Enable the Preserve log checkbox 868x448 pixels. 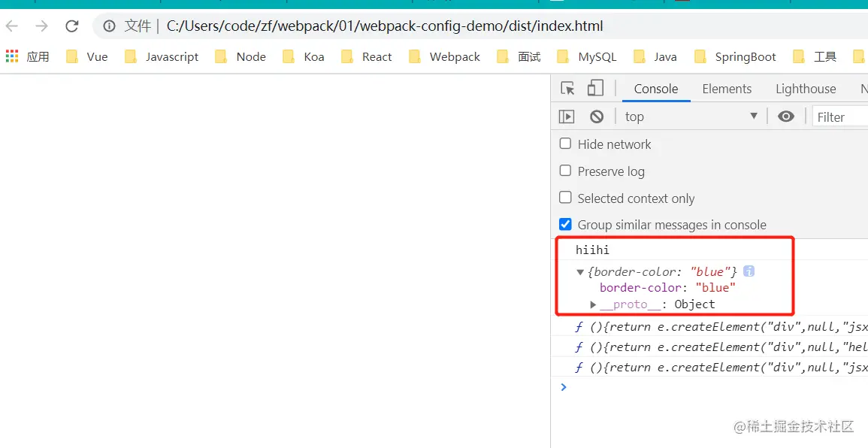[565, 171]
